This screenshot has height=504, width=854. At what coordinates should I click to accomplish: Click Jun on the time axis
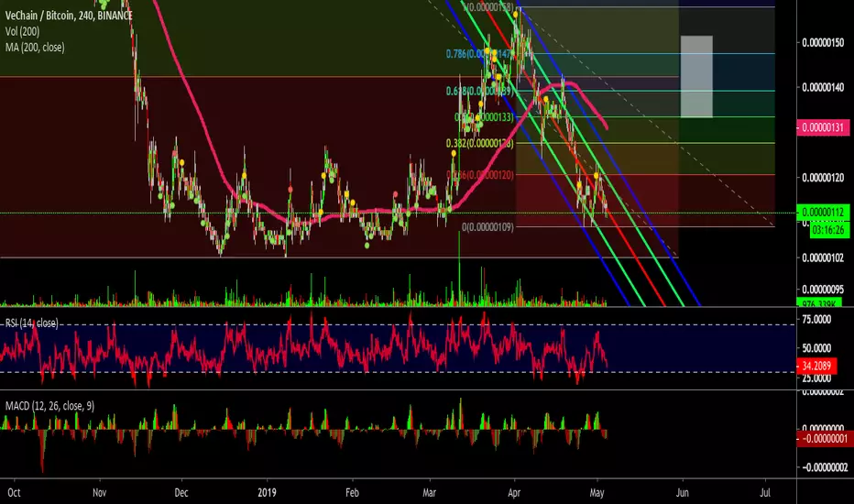[682, 493]
